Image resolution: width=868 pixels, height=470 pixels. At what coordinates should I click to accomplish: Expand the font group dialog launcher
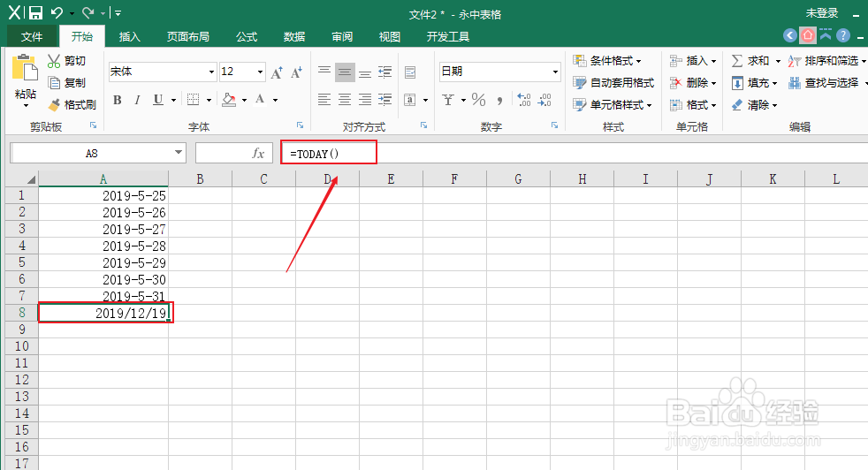(x=300, y=125)
